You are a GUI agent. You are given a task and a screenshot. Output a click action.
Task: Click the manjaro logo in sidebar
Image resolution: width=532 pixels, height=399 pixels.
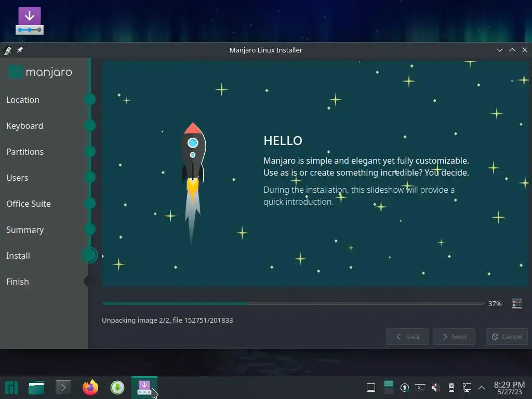(40, 72)
